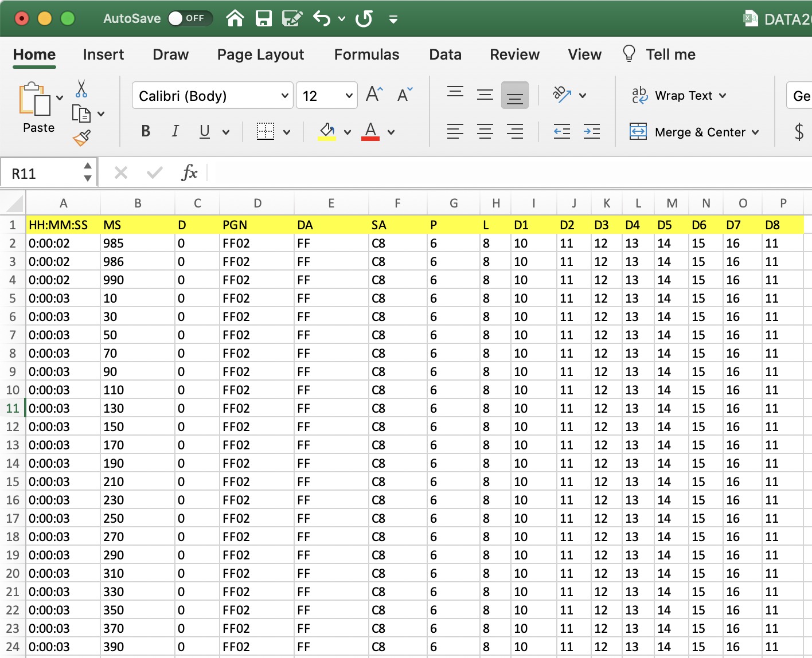Click the Cut scissors icon
Screen dimensions: 812x658
[x=81, y=89]
